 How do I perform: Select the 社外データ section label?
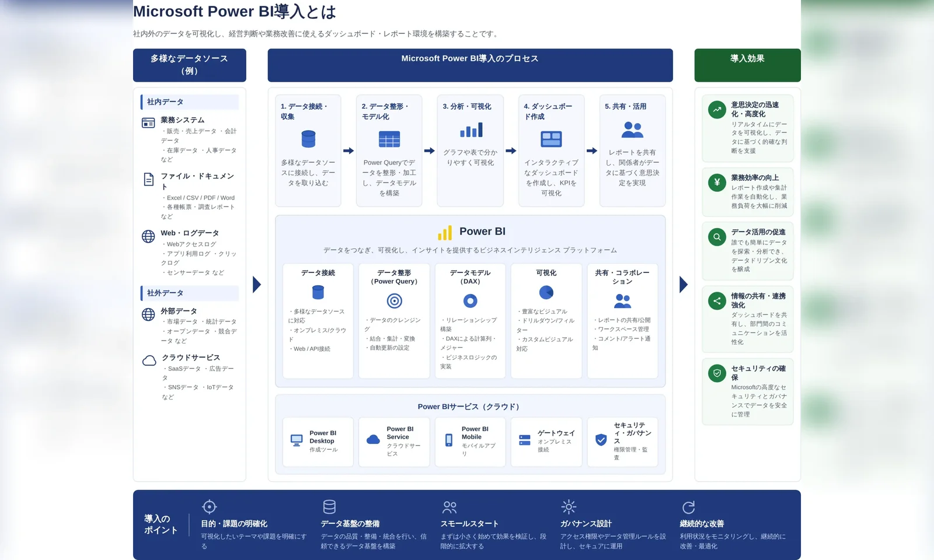pos(190,293)
